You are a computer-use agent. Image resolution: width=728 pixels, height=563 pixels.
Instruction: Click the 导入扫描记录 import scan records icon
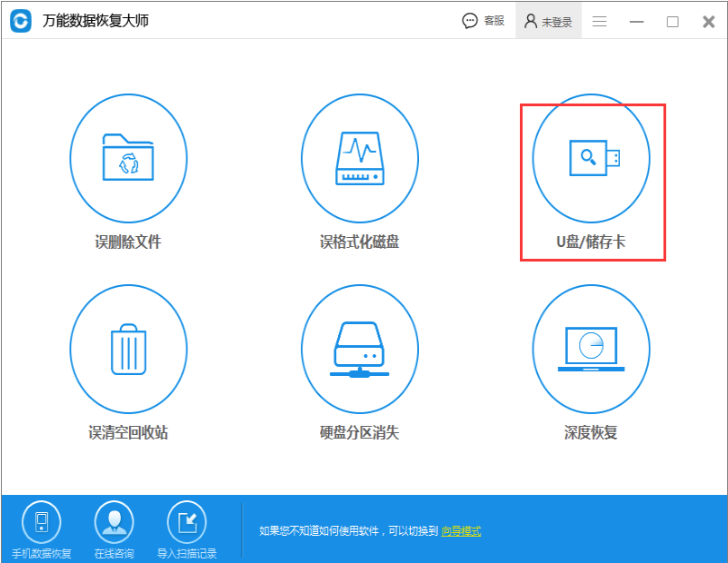point(185,522)
